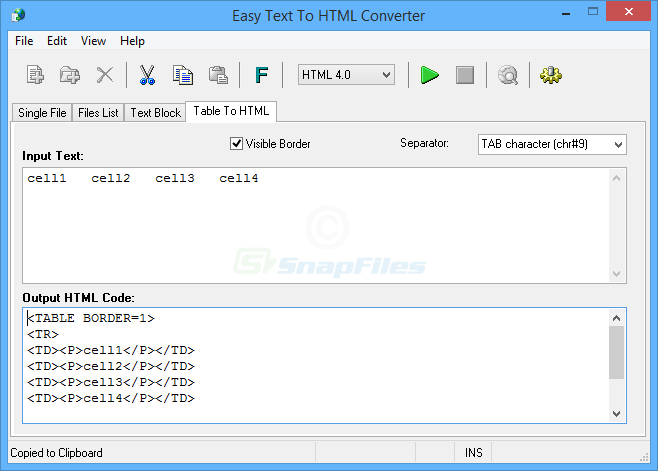
Task: Maximize the converter window
Action: click(x=593, y=12)
